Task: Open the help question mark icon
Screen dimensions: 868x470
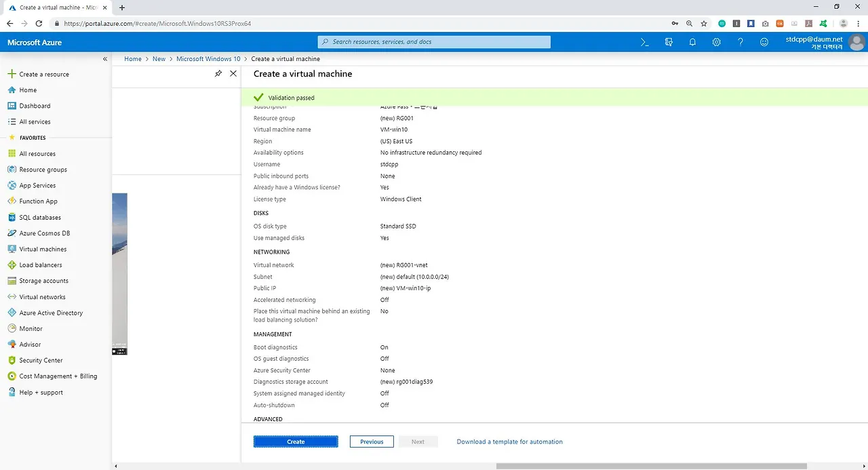Action: point(741,42)
